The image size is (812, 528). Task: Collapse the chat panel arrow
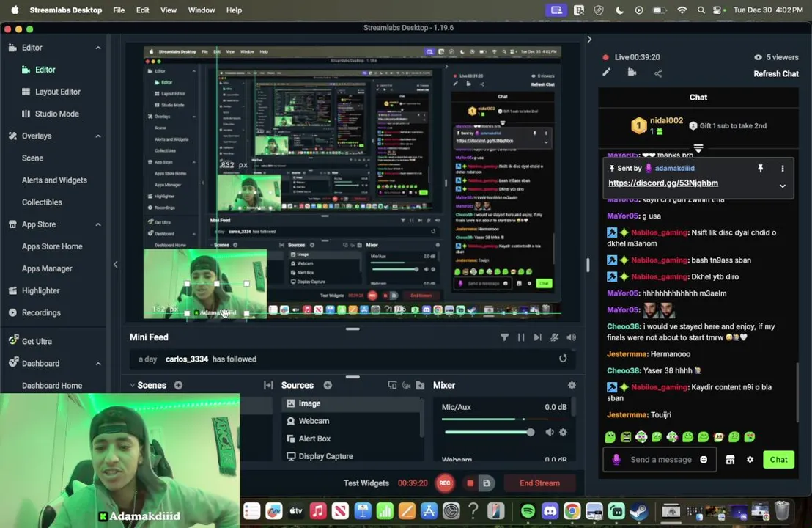point(589,40)
